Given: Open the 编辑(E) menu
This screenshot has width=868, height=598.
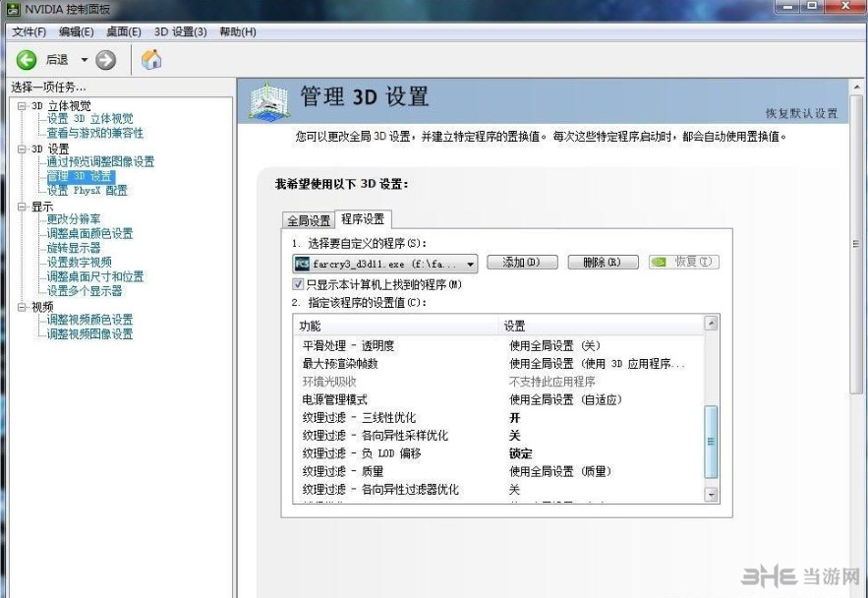Looking at the screenshot, I should point(77,32).
